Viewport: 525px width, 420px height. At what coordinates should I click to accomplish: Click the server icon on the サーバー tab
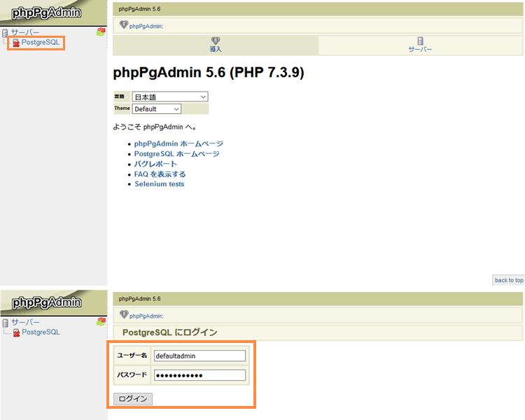coord(420,41)
